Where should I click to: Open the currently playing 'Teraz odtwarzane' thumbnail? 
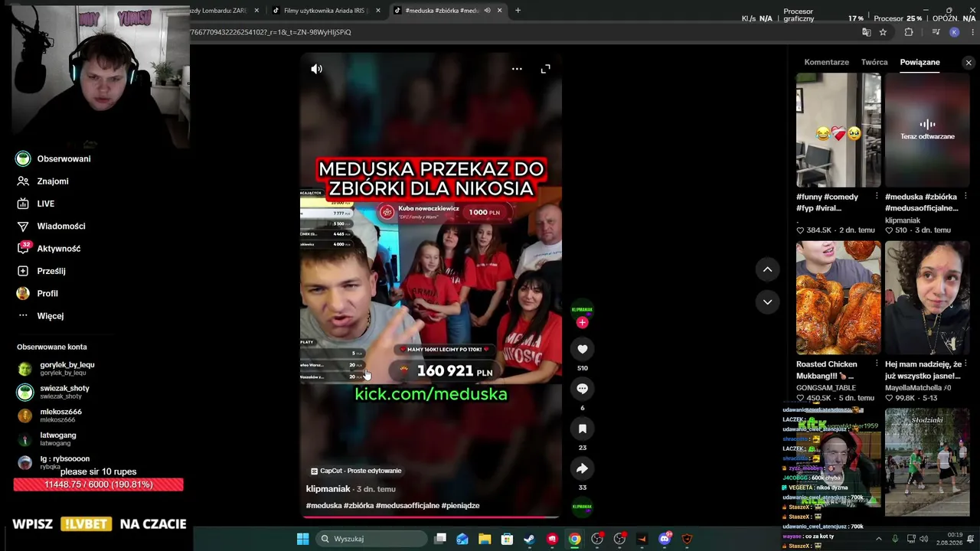click(927, 130)
